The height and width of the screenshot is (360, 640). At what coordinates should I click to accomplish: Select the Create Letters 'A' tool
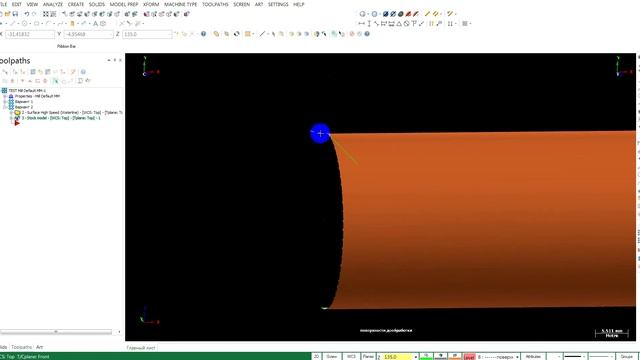coord(96,24)
